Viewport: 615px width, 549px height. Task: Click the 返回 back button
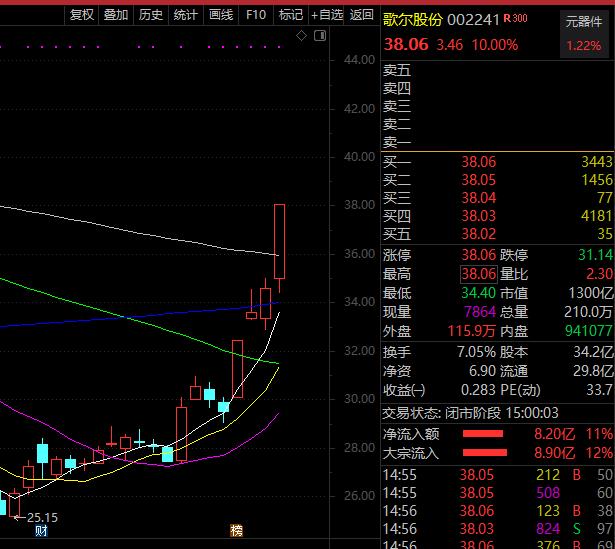point(362,15)
